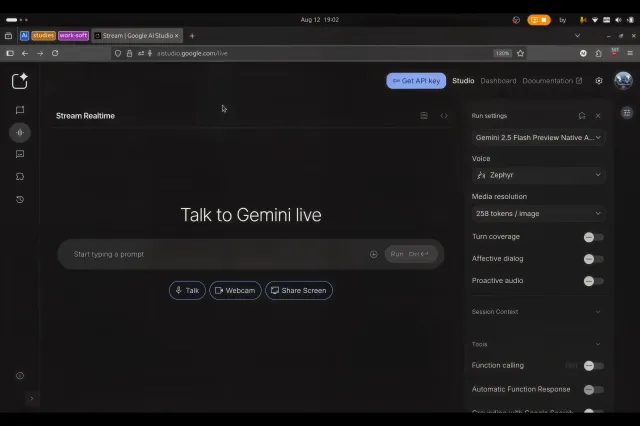Click the Talk button
The height and width of the screenshot is (426, 640).
pyautogui.click(x=187, y=291)
